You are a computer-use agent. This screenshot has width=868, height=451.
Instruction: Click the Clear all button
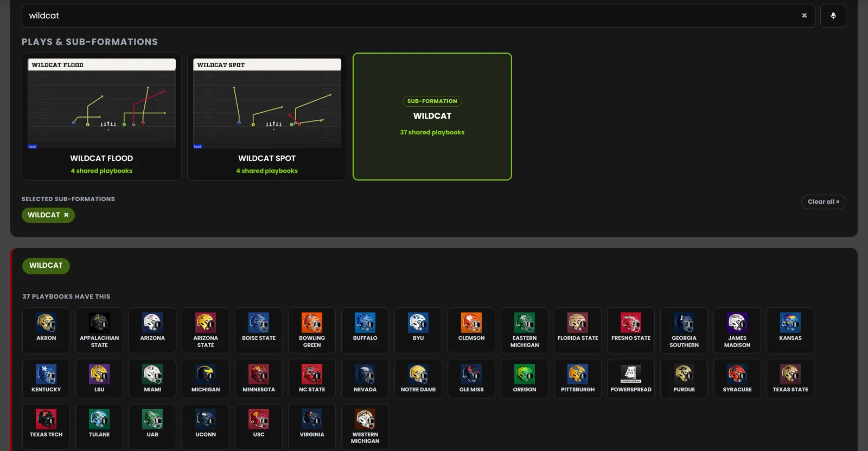point(824,202)
